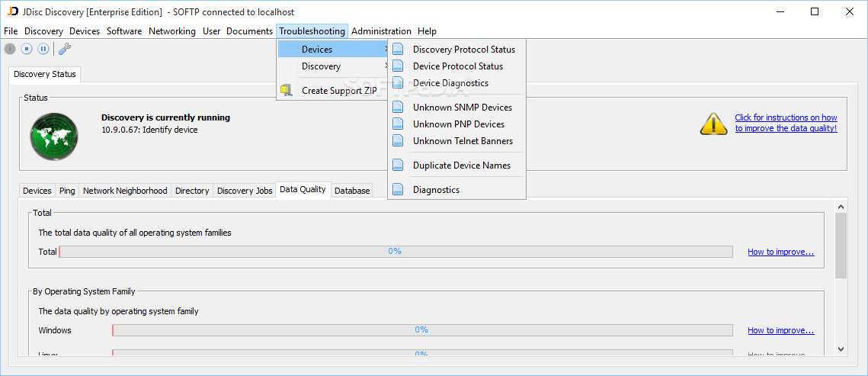This screenshot has height=376, width=868.
Task: Switch to the Discovery Jobs tab
Action: pos(245,191)
